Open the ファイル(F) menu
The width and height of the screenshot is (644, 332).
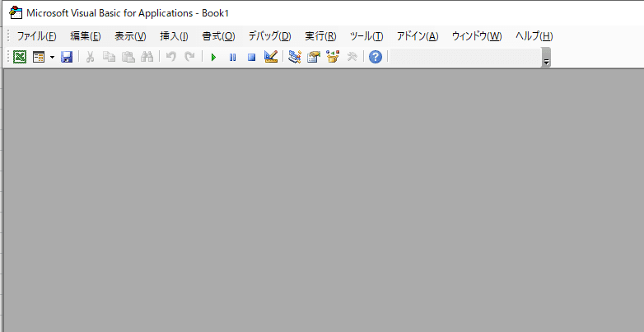click(36, 36)
